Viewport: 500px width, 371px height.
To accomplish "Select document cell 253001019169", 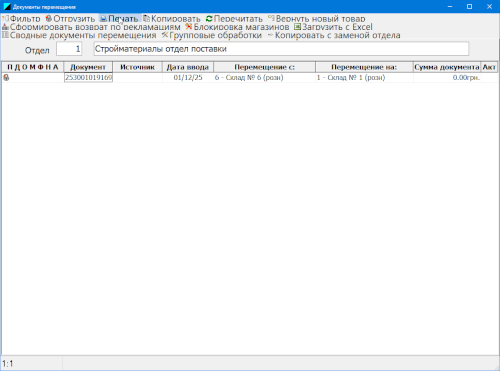I will tap(88, 78).
